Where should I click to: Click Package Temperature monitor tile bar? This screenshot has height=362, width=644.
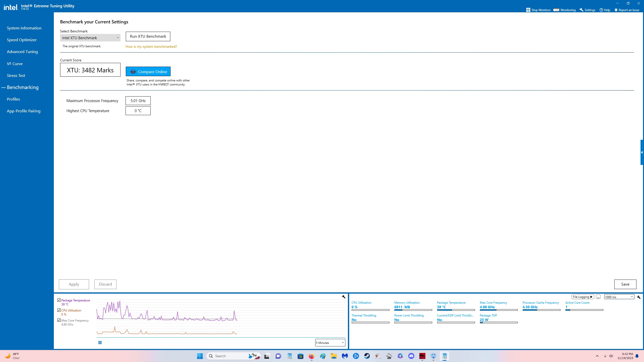(x=456, y=310)
